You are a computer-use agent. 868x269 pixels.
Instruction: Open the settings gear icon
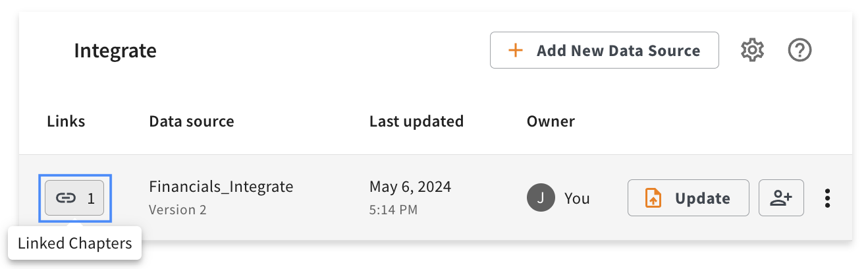751,50
